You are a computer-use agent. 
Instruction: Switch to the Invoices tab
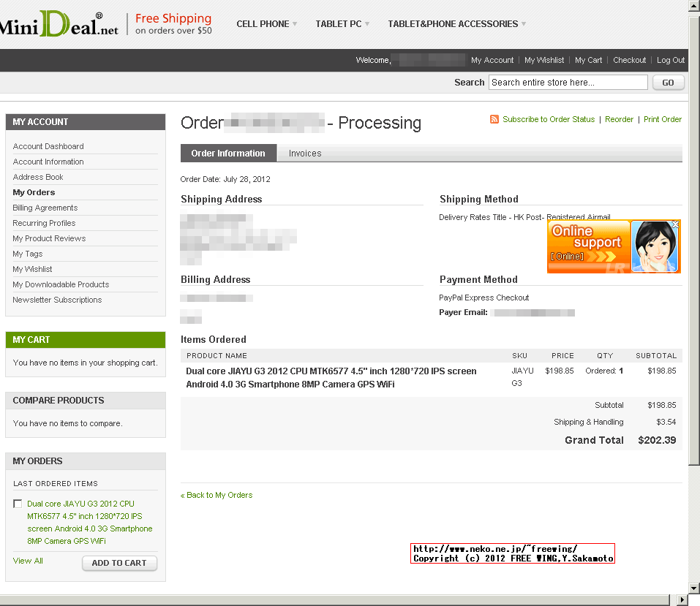(305, 154)
